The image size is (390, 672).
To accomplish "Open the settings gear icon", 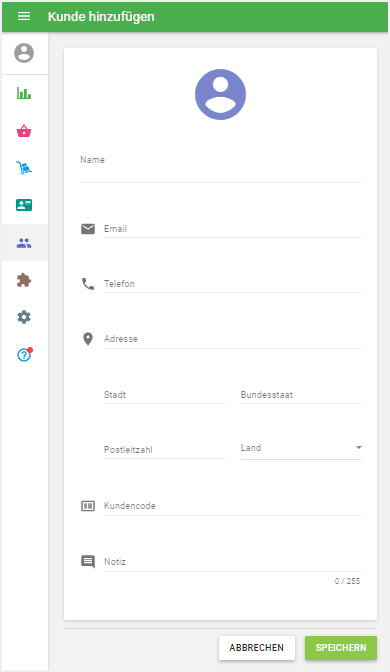I will 24,317.
